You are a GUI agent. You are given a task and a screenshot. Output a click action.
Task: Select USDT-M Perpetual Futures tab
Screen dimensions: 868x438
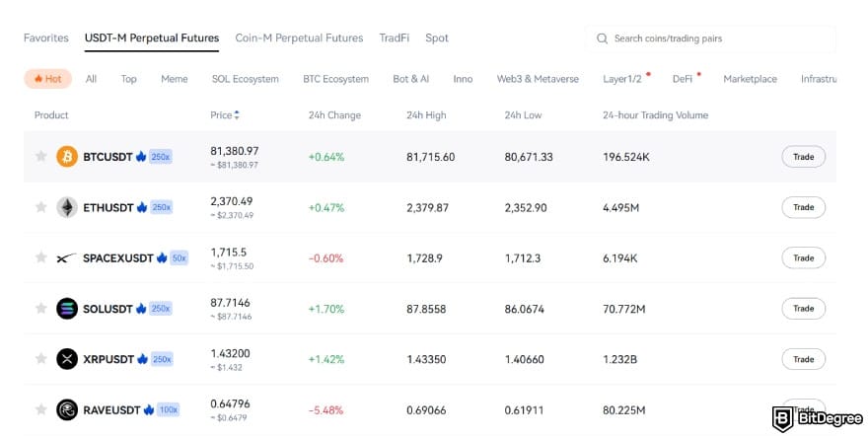tap(152, 37)
